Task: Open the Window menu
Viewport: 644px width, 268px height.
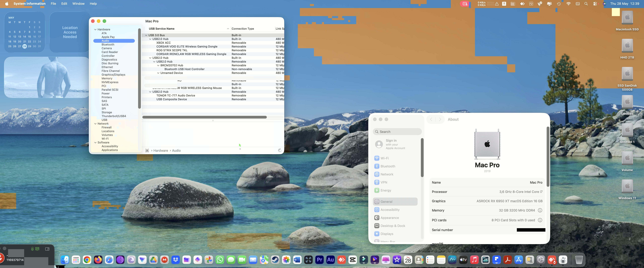Action: click(78, 4)
